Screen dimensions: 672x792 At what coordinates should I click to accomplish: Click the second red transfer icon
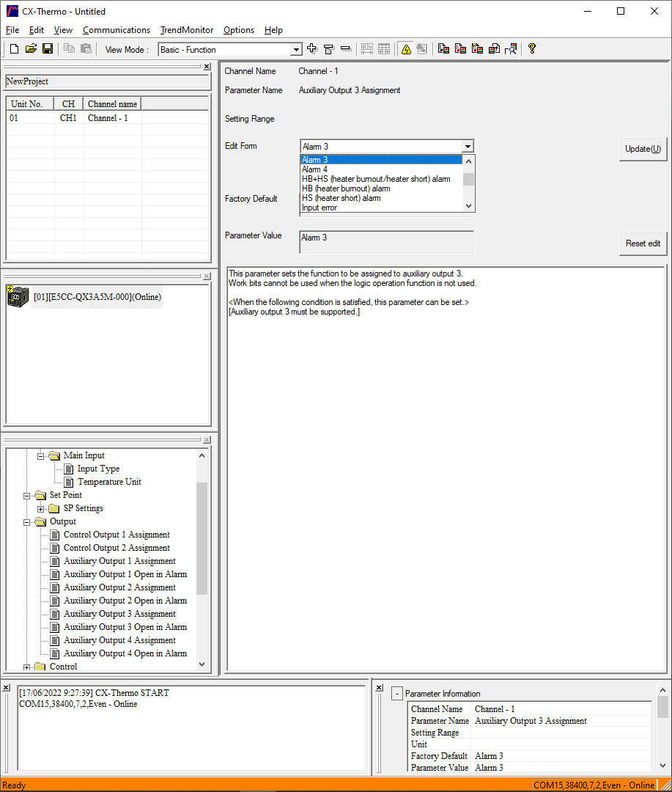tap(460, 49)
